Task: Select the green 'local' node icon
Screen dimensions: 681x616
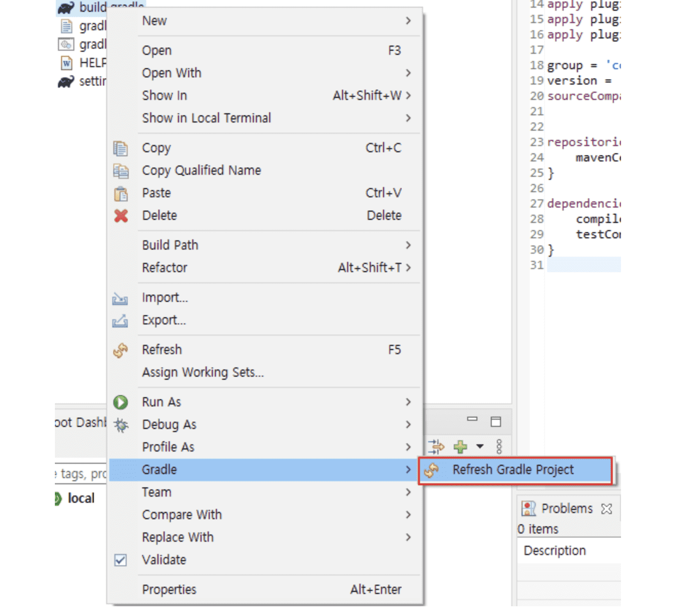Action: pos(58,498)
